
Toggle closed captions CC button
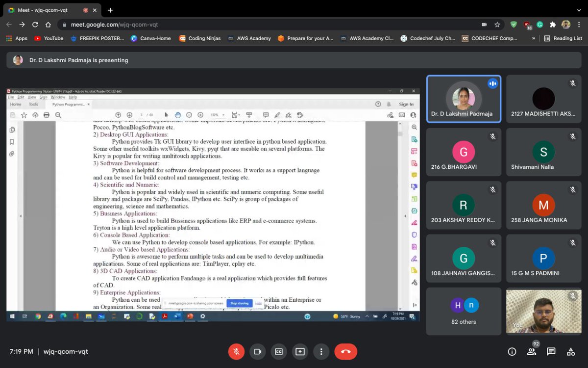pos(278,351)
